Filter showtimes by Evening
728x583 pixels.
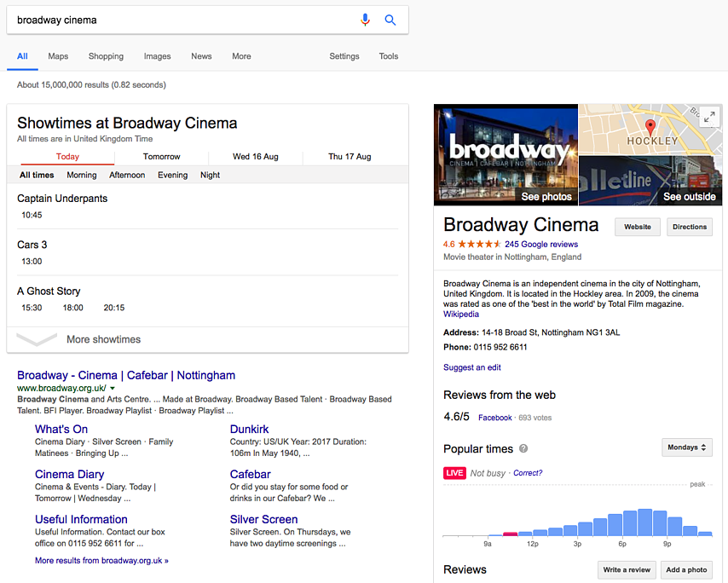[173, 175]
